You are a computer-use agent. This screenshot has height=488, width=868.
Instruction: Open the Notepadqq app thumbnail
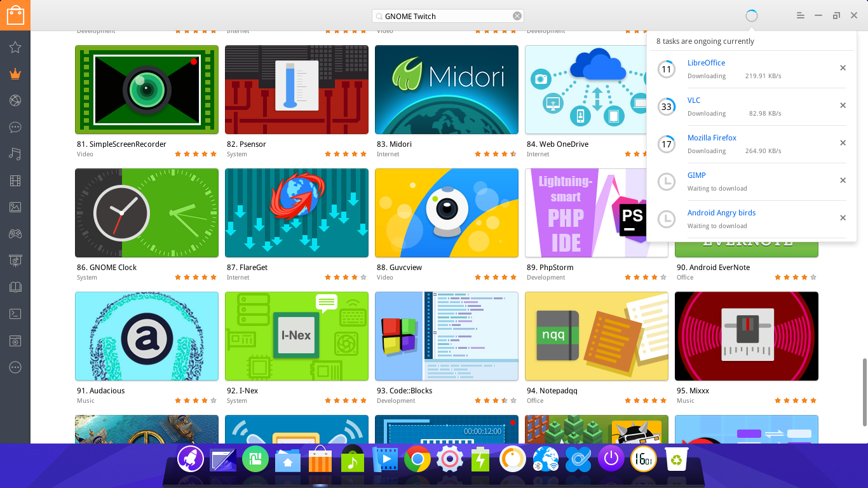[597, 336]
